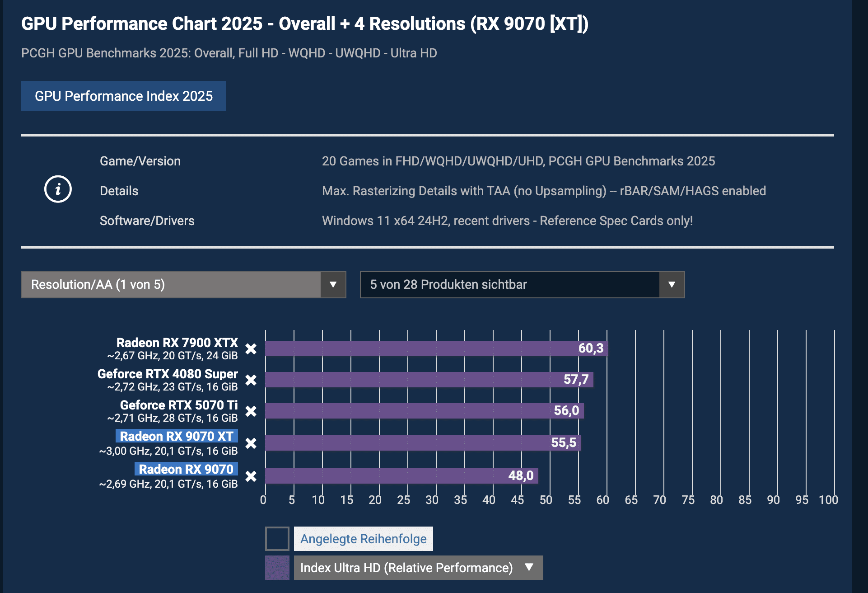Screen dimensions: 868x593
Task: Click the spec line ~2,71 GHz, 28 GT/s, 16 GiB
Action: (173, 418)
